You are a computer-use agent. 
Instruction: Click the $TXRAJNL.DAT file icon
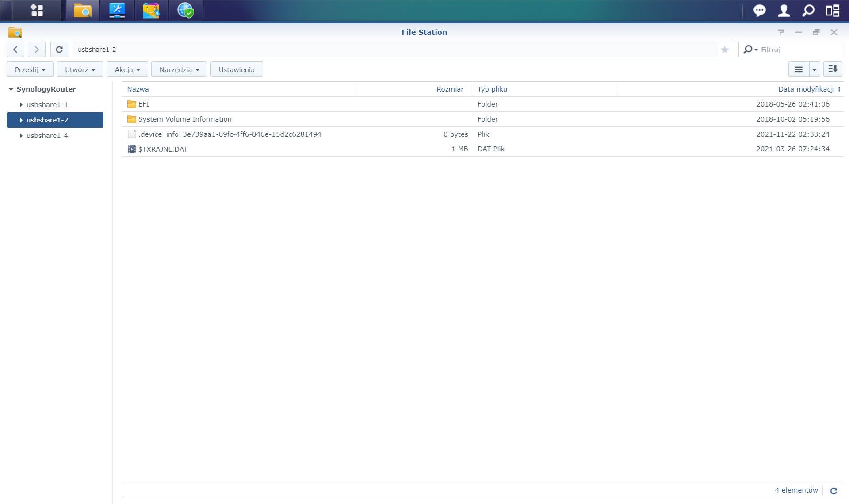131,149
